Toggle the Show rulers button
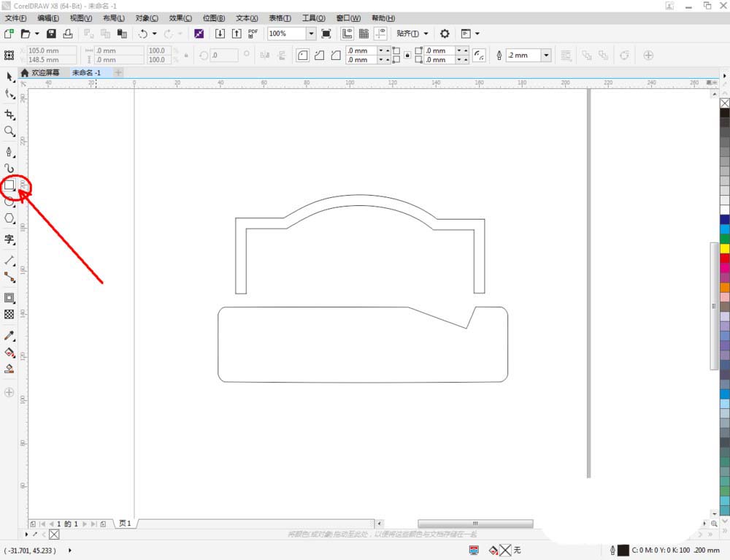This screenshot has height=560, width=730. tap(347, 34)
